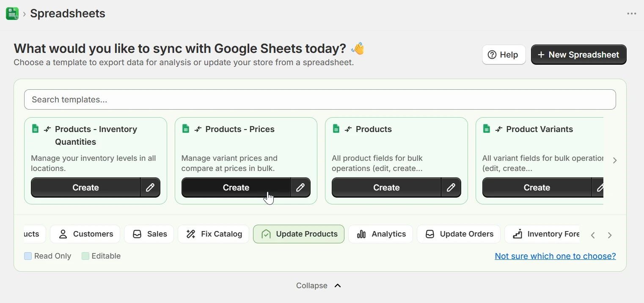Click the Spreadsheets breadcrumb title
This screenshot has height=303, width=644.
(68, 14)
